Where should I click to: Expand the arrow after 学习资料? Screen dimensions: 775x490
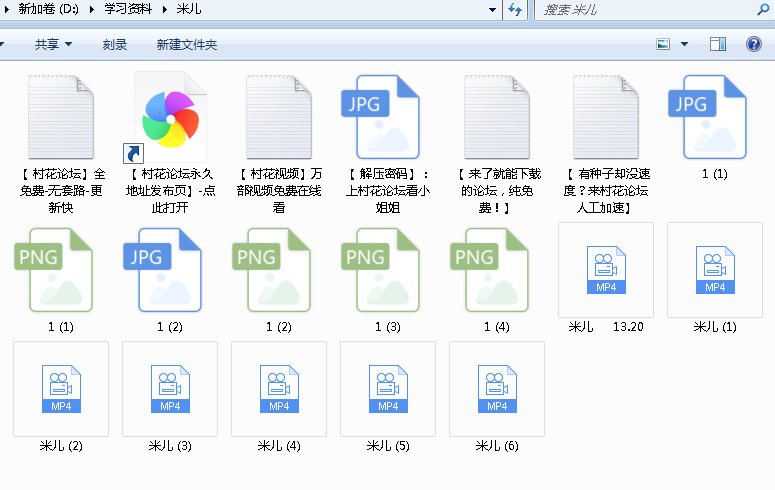click(165, 9)
